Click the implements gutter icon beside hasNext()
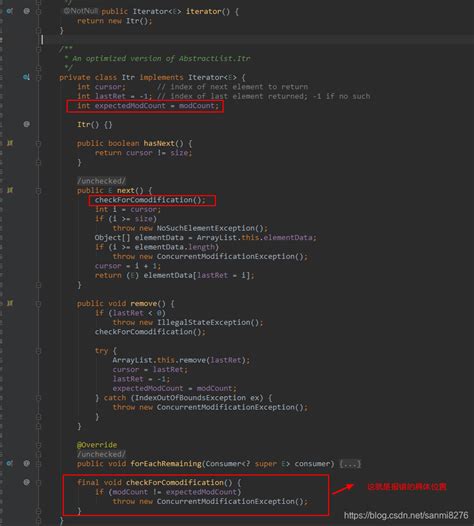This screenshot has width=474, height=526. (10, 143)
